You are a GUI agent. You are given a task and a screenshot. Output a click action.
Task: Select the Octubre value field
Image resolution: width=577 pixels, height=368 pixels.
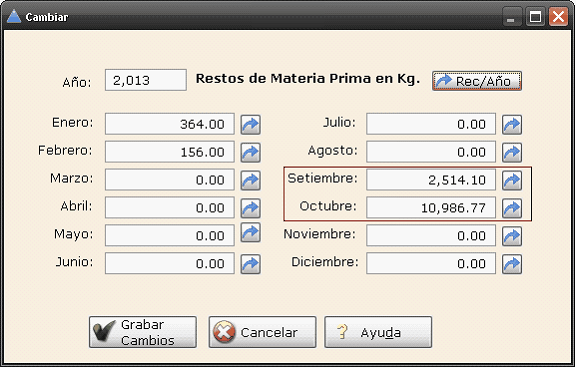431,208
